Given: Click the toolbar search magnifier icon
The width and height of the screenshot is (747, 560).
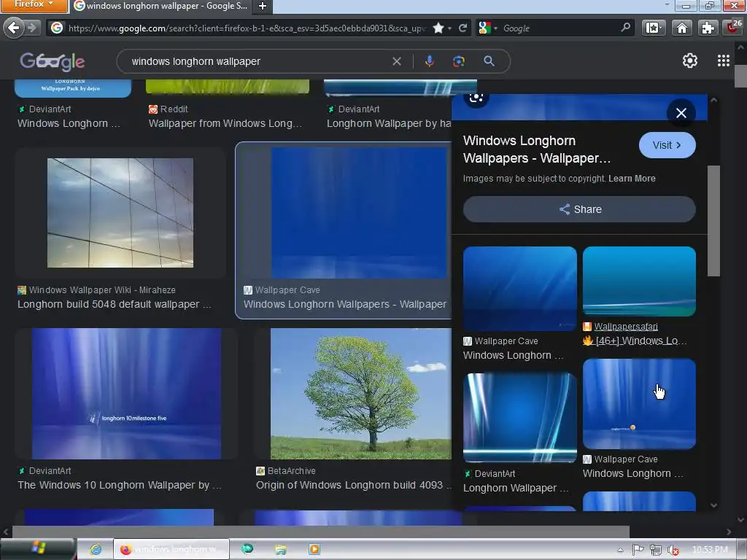Looking at the screenshot, I should click(x=625, y=28).
